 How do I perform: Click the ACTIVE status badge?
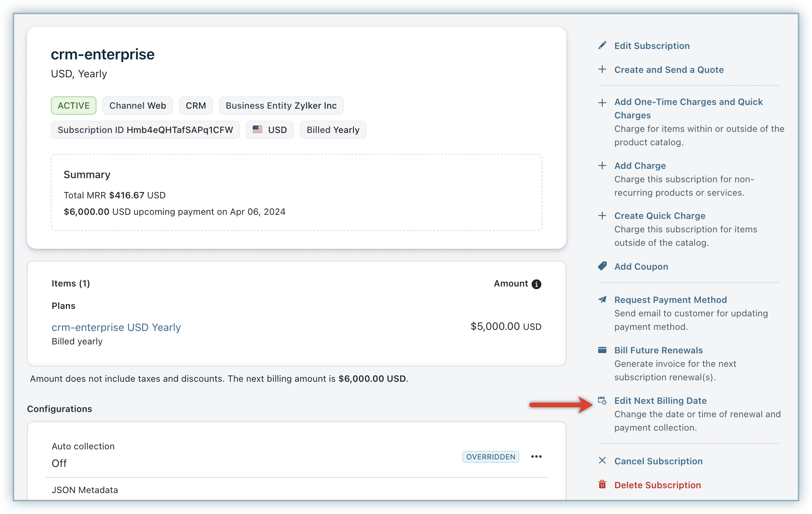point(74,106)
